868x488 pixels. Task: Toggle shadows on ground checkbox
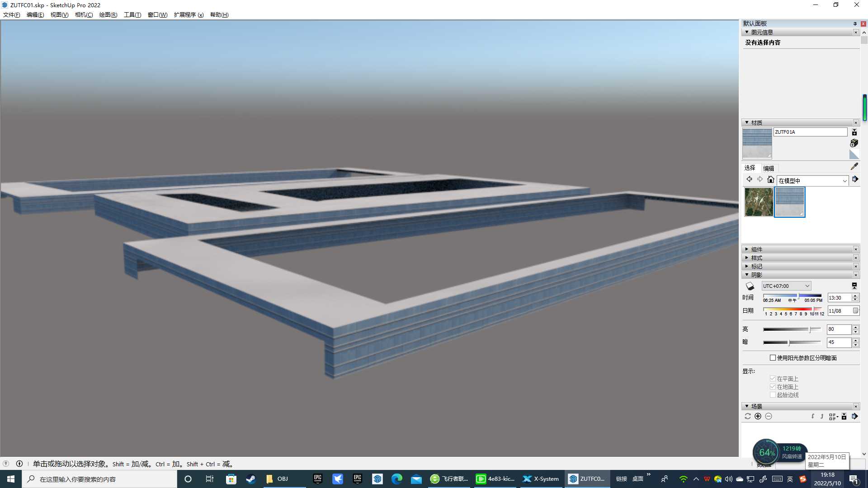(x=773, y=387)
